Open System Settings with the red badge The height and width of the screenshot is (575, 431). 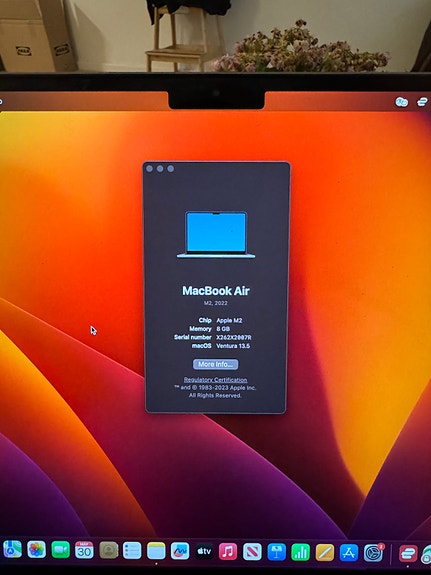373,553
